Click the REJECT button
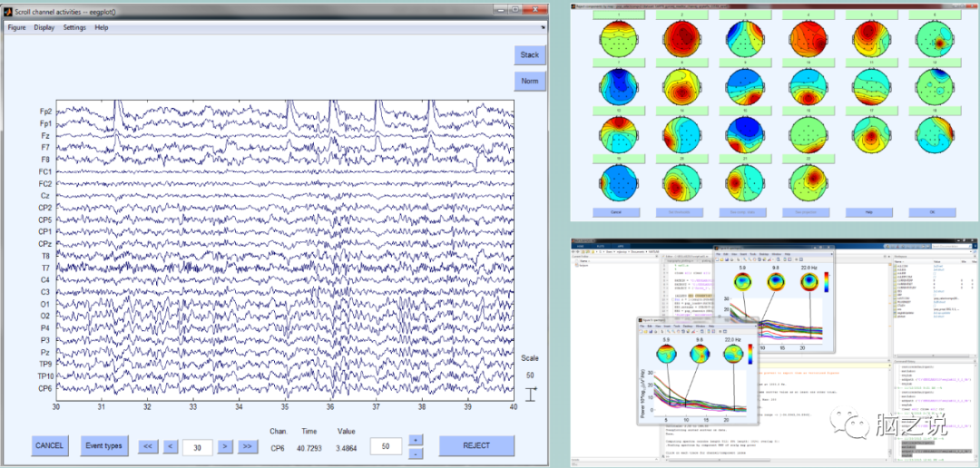 (476, 445)
